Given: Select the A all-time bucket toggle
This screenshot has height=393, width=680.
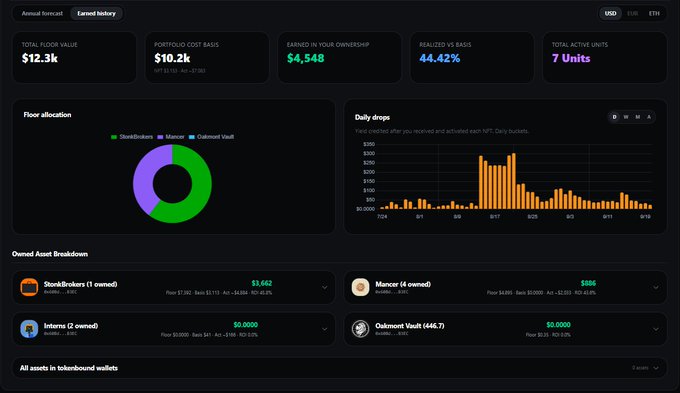Looking at the screenshot, I should point(649,117).
